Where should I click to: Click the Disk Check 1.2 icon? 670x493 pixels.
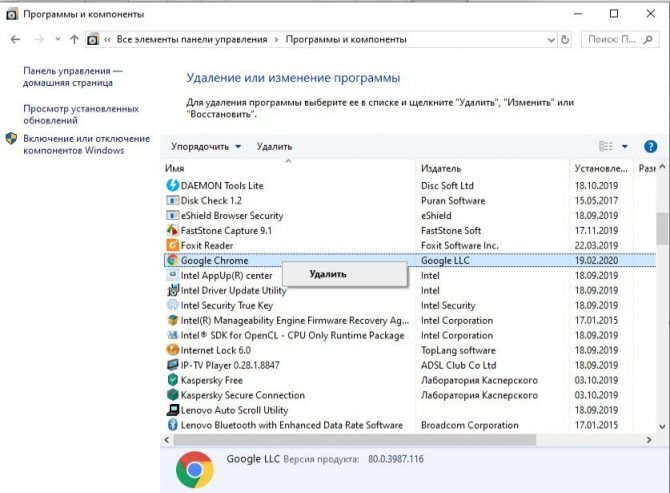point(172,200)
